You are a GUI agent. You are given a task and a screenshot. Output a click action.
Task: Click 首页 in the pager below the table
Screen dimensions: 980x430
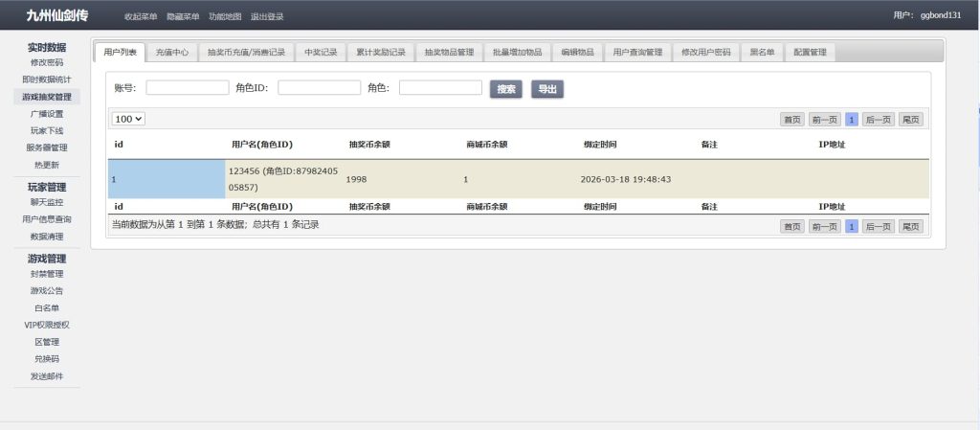coord(792,227)
